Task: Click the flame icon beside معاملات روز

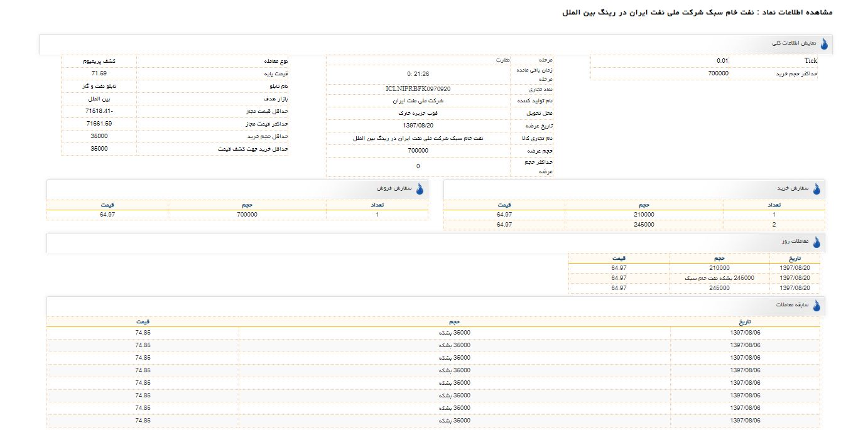Action: [816, 242]
